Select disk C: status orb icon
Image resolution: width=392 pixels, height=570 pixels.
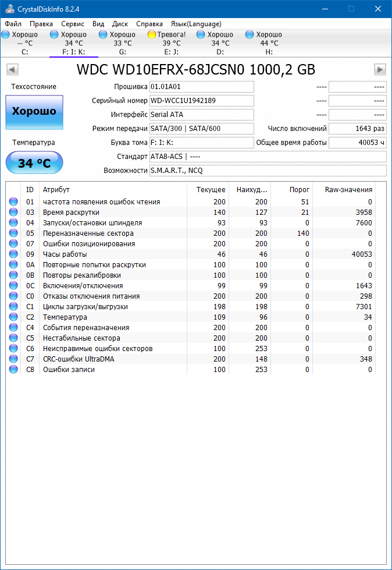[5, 35]
